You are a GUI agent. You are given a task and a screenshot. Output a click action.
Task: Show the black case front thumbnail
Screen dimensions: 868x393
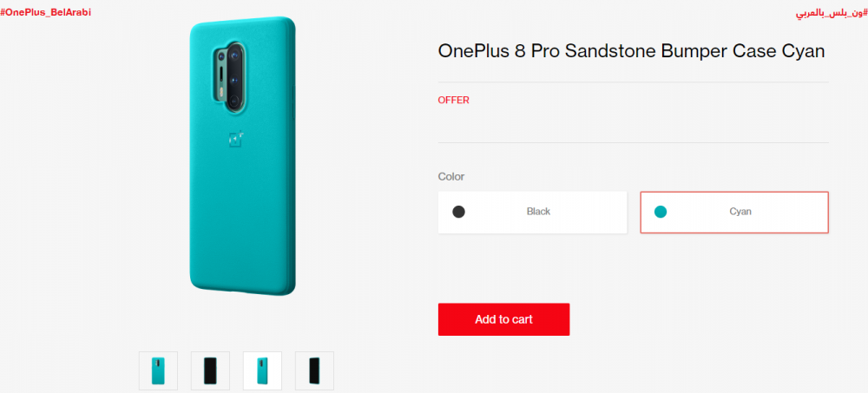pyautogui.click(x=210, y=370)
